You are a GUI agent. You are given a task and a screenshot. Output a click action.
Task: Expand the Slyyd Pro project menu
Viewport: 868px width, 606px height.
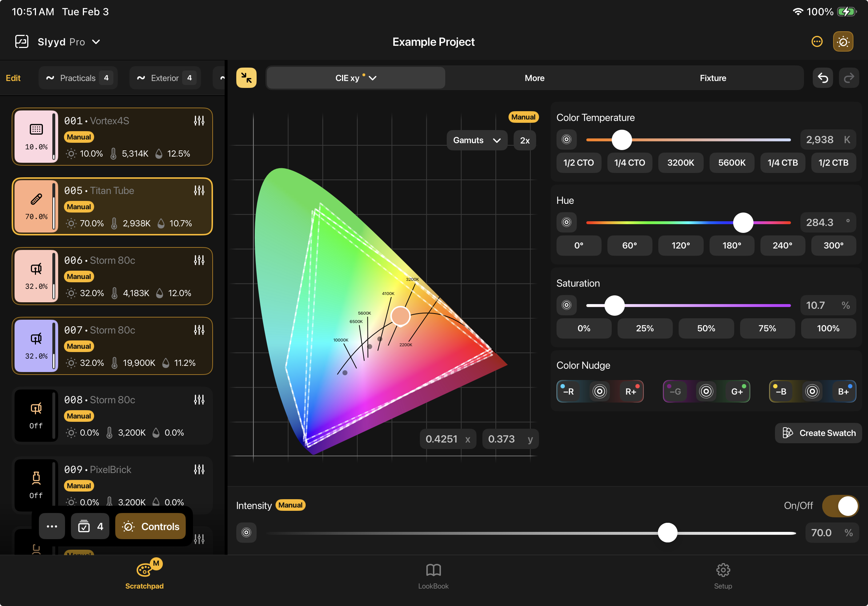pyautogui.click(x=96, y=42)
